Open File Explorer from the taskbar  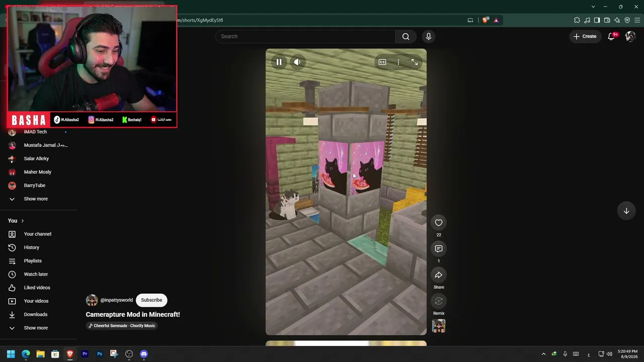(40, 354)
